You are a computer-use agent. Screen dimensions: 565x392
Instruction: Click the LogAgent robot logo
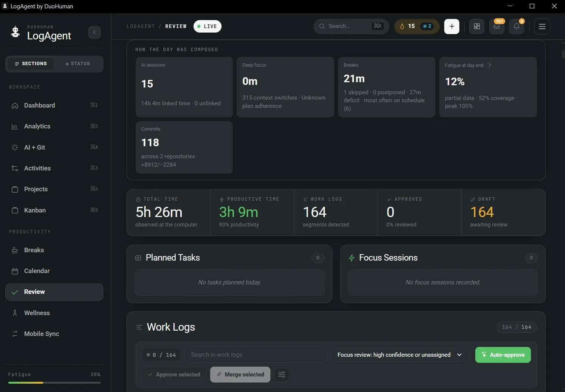point(15,32)
